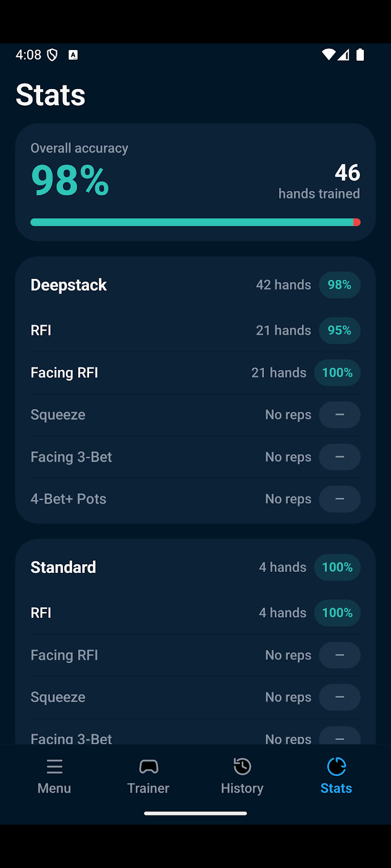This screenshot has width=391, height=868.
Task: Open the History clock icon
Action: [242, 767]
